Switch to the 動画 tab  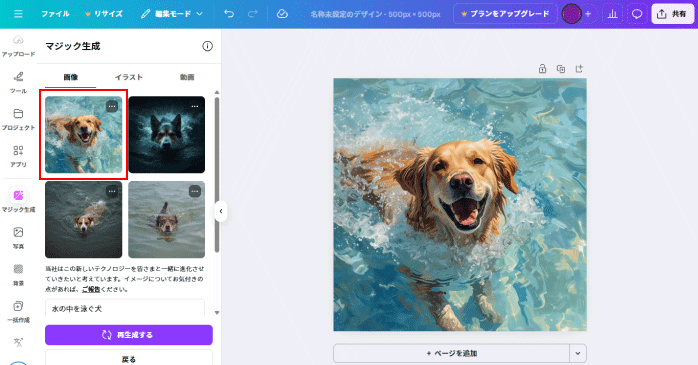(x=187, y=77)
